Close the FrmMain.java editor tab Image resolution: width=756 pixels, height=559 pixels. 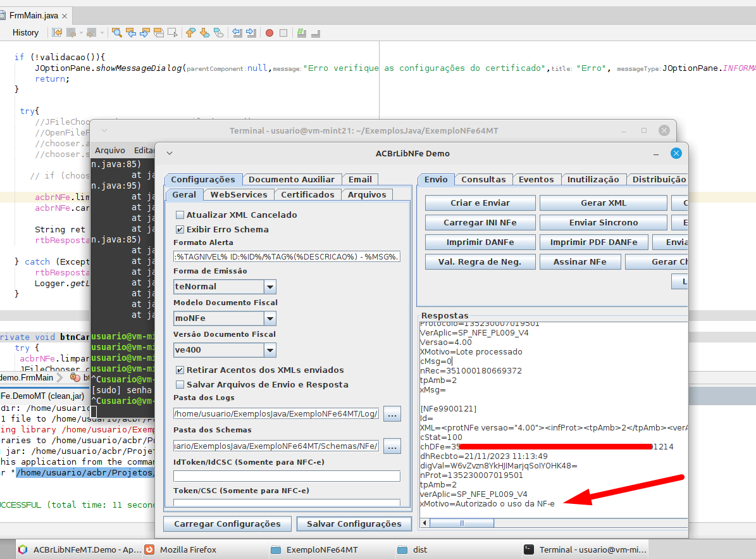[65, 16]
